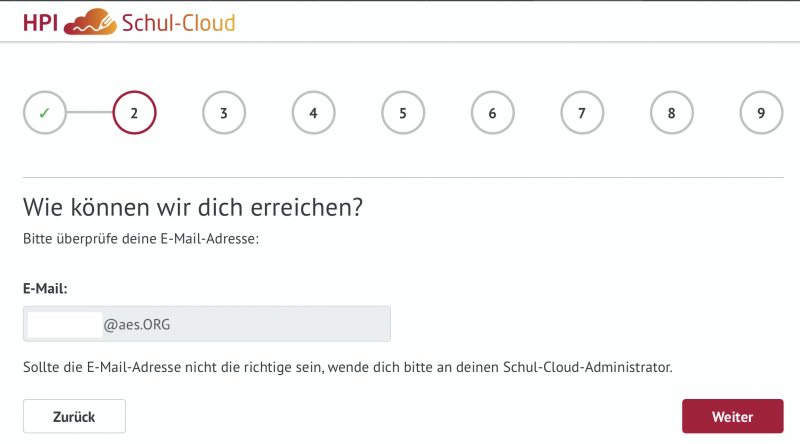Click the E-Mail address input field
800x444 pixels.
(x=206, y=324)
